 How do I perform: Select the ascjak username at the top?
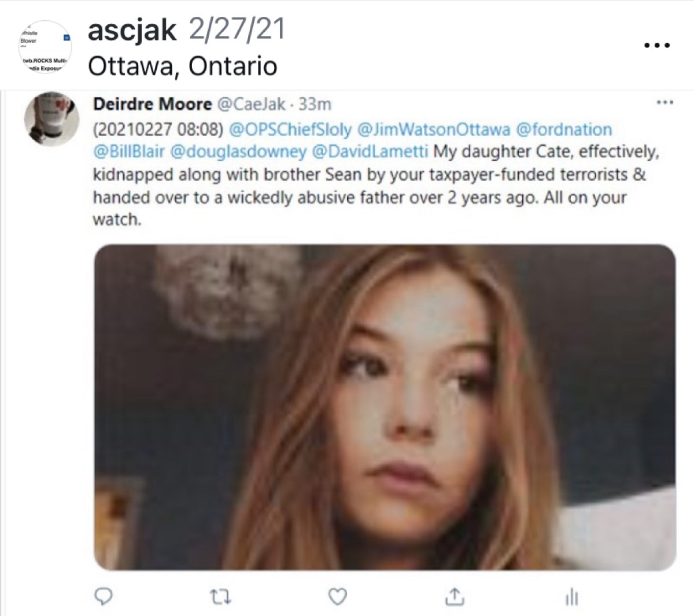point(132,30)
